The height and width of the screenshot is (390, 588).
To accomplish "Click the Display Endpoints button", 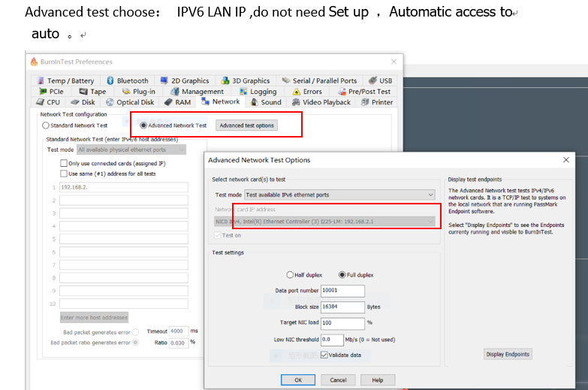I will (508, 354).
